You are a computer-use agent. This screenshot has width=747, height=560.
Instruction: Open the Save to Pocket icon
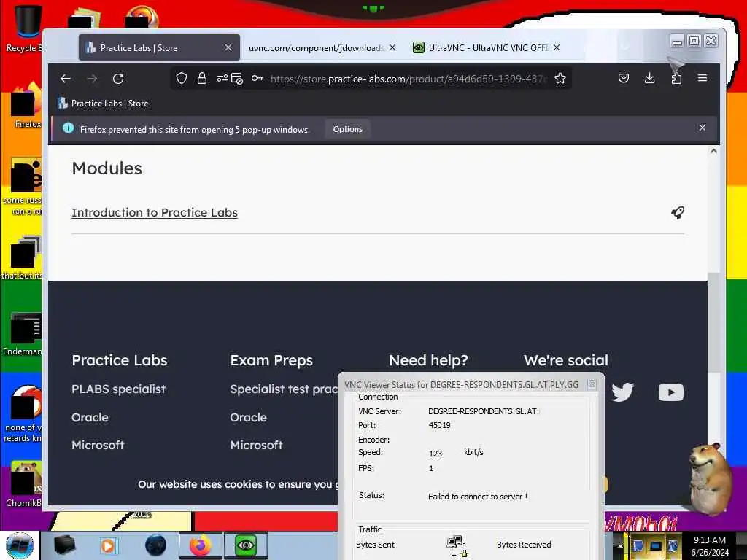point(624,78)
